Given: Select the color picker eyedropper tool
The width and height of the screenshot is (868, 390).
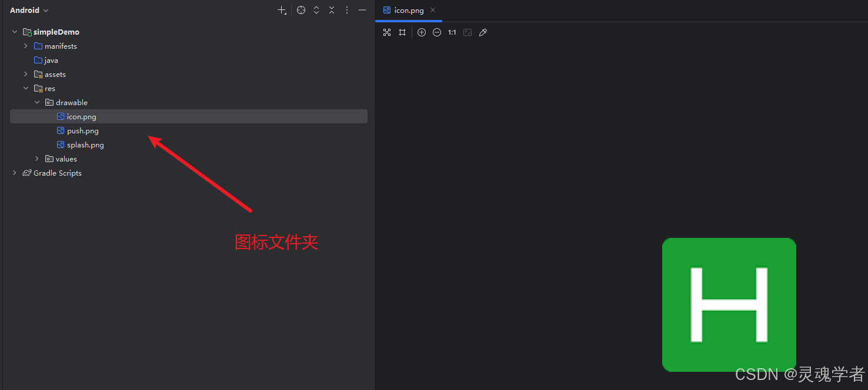Looking at the screenshot, I should 483,32.
